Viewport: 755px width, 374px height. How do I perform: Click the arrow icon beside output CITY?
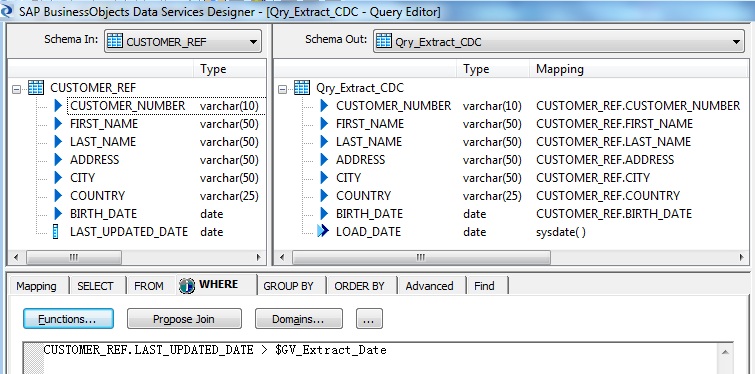324,178
